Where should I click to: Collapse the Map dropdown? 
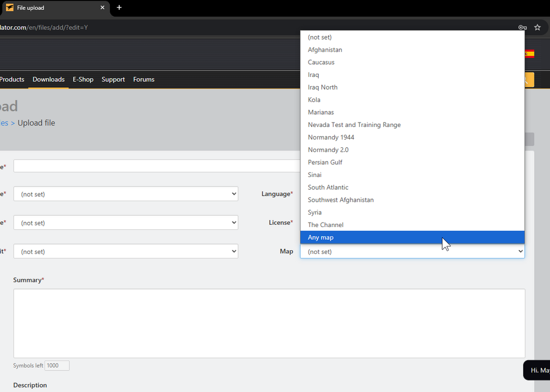click(x=413, y=251)
